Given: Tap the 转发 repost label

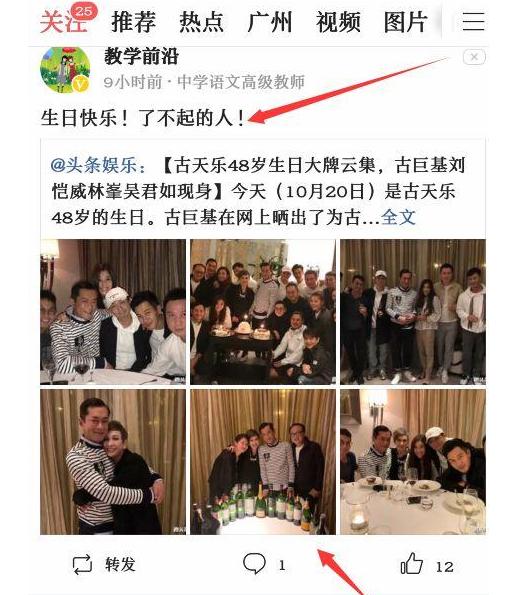Looking at the screenshot, I should [120, 564].
